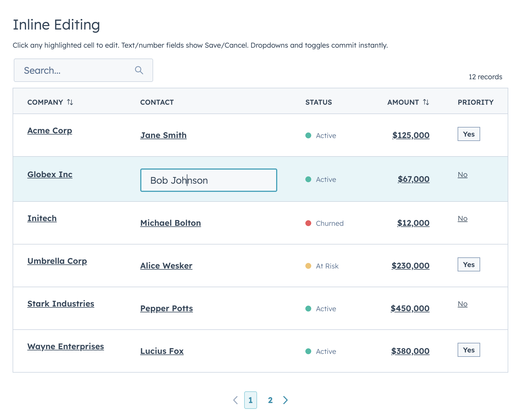
Task: Edit the Globex Inc company name
Action: [x=50, y=175]
